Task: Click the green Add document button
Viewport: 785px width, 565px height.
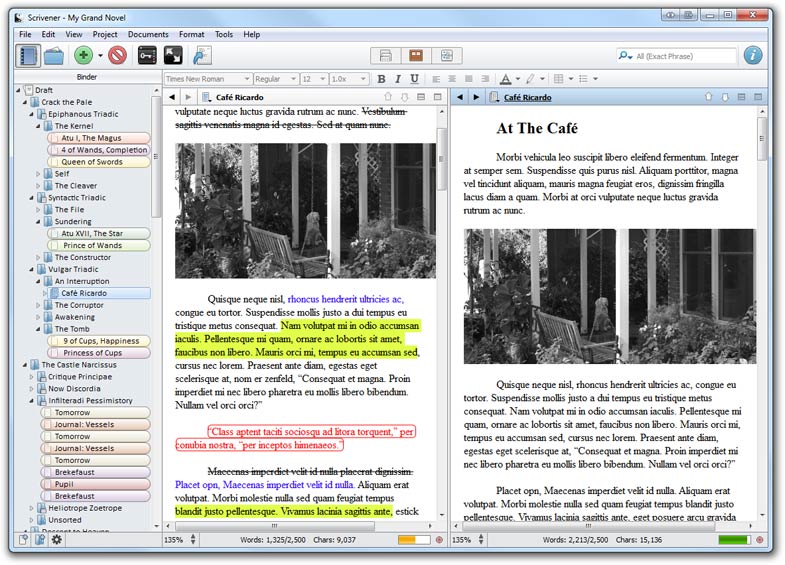Action: (84, 56)
